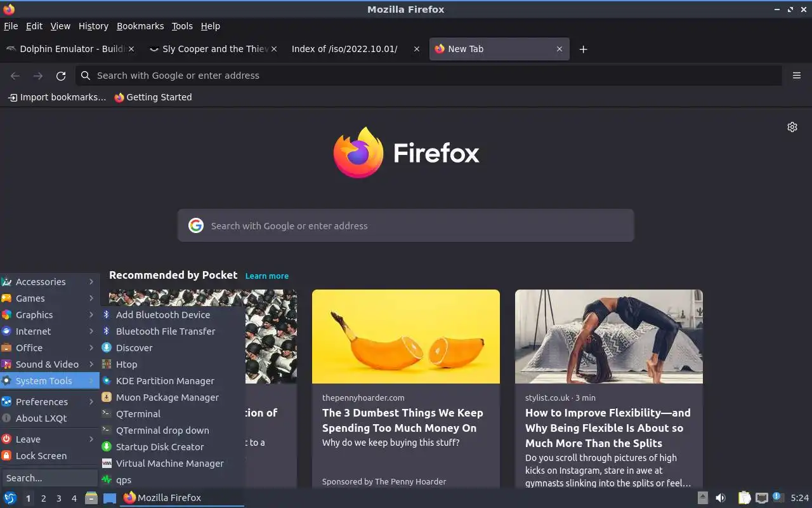Viewport: 812px width, 508px height.
Task: Launch Muon Package Manager
Action: click(x=172, y=398)
